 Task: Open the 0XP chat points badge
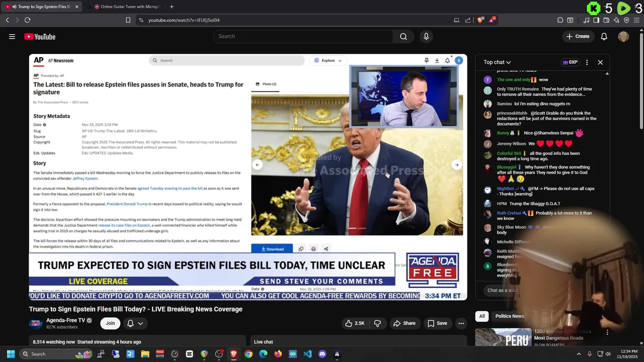coord(570,62)
